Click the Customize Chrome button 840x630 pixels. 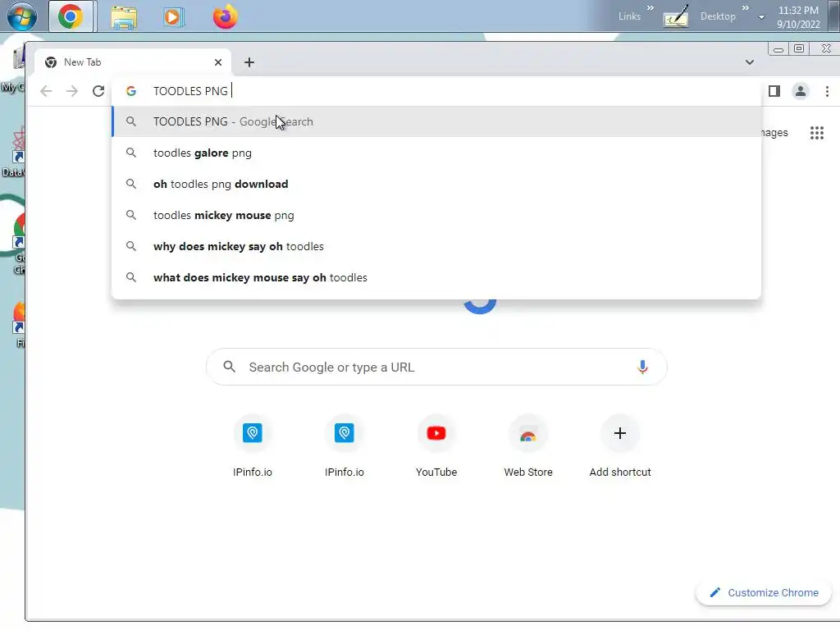tap(764, 592)
